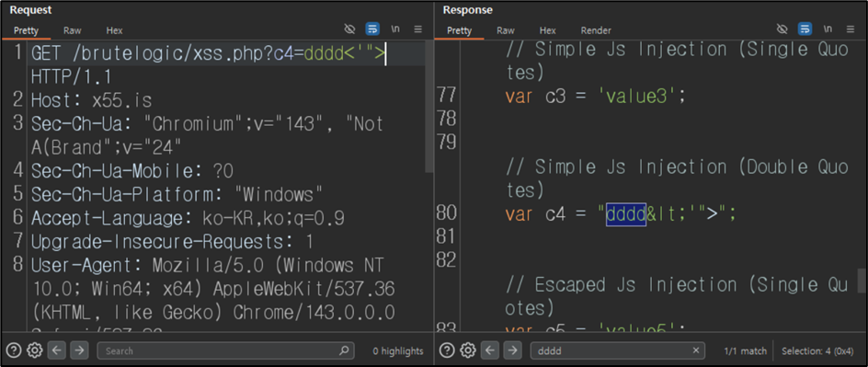Click the Request search input field
Image resolution: width=868 pixels, height=367 pixels.
click(x=225, y=350)
